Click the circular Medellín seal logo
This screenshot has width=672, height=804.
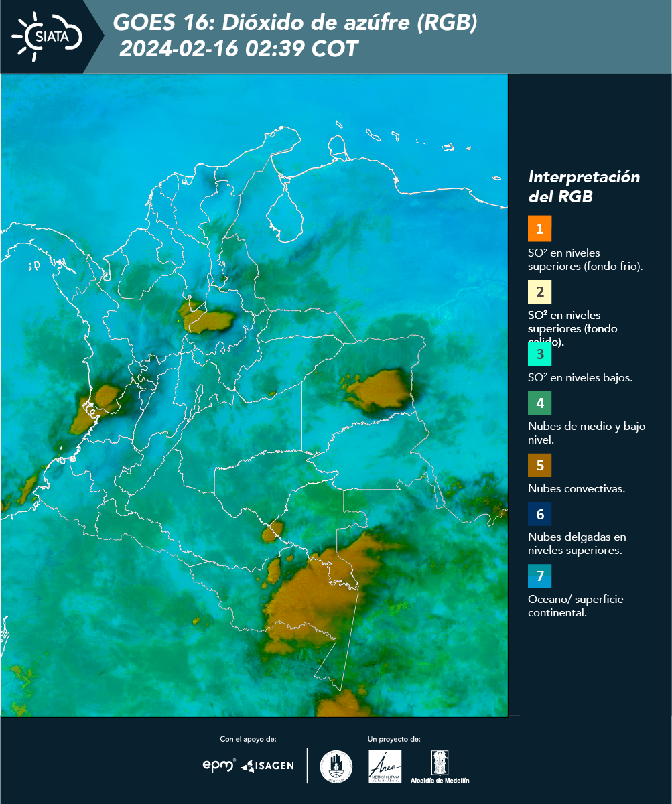pos(336,766)
